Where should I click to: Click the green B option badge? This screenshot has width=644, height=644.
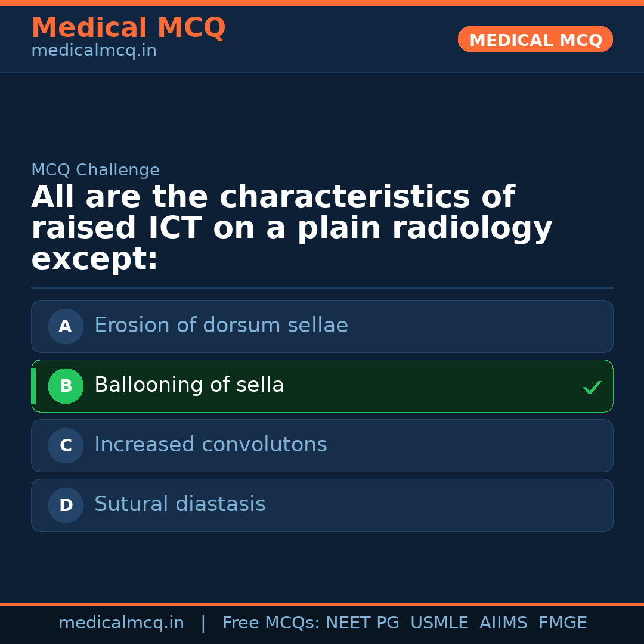[66, 386]
